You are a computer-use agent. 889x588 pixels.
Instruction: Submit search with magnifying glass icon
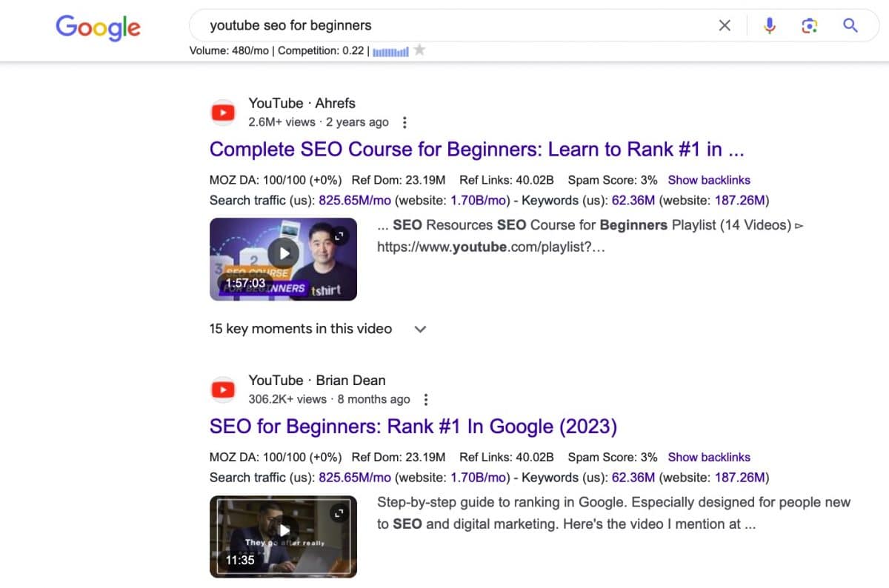[850, 26]
